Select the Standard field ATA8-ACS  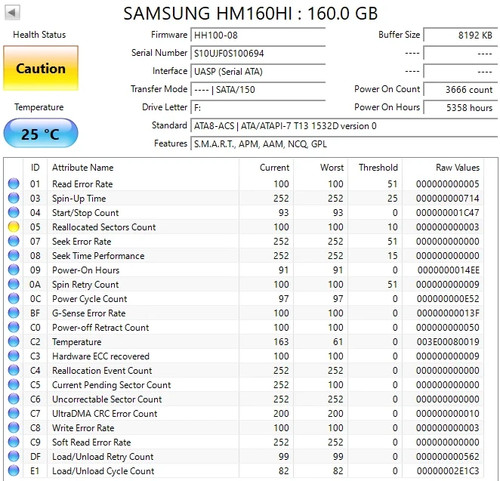coord(344,126)
